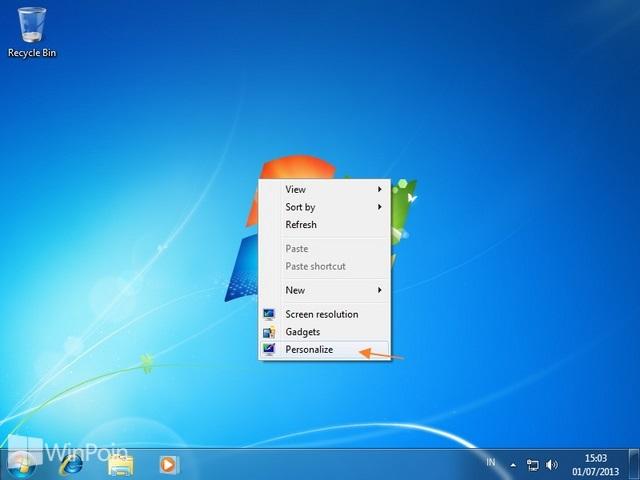Viewport: 640px width, 480px height.
Task: Click the 01/07/2013 date text
Action: coord(596,471)
